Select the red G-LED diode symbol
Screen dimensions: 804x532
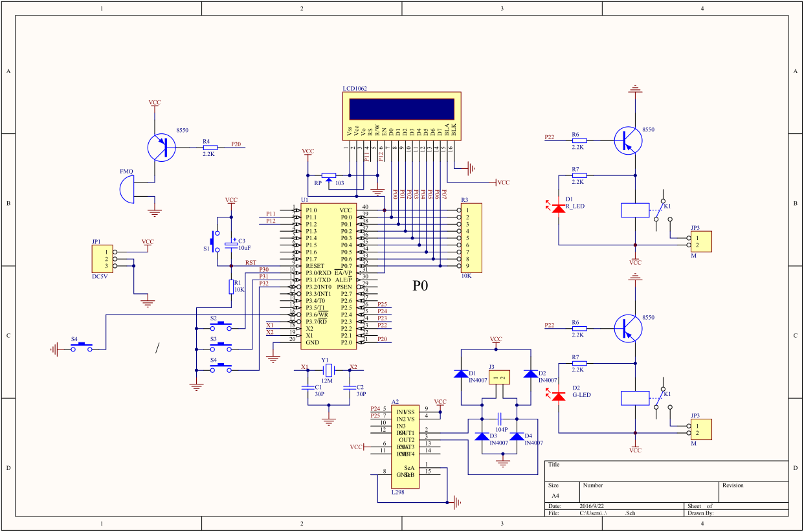pyautogui.click(x=558, y=395)
